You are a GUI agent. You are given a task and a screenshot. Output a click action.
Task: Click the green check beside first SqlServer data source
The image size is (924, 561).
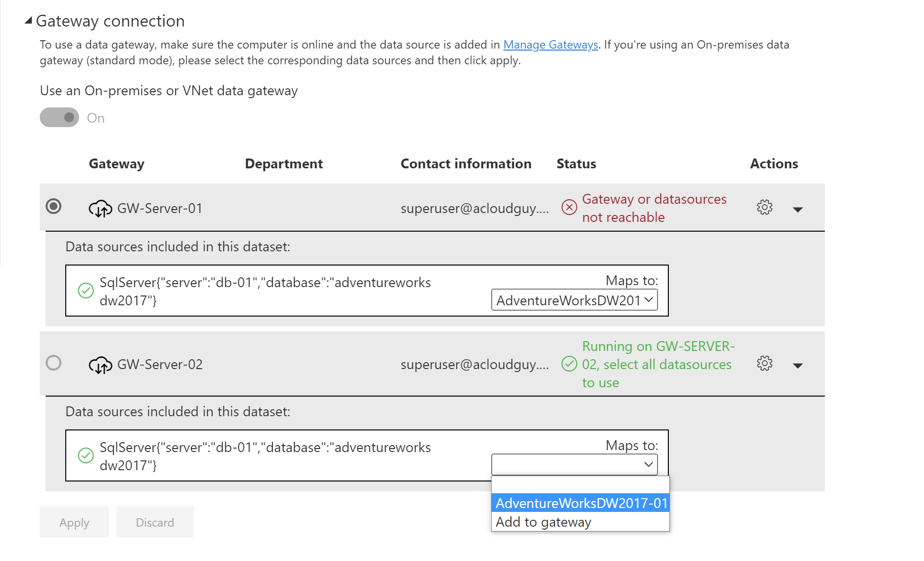[86, 291]
